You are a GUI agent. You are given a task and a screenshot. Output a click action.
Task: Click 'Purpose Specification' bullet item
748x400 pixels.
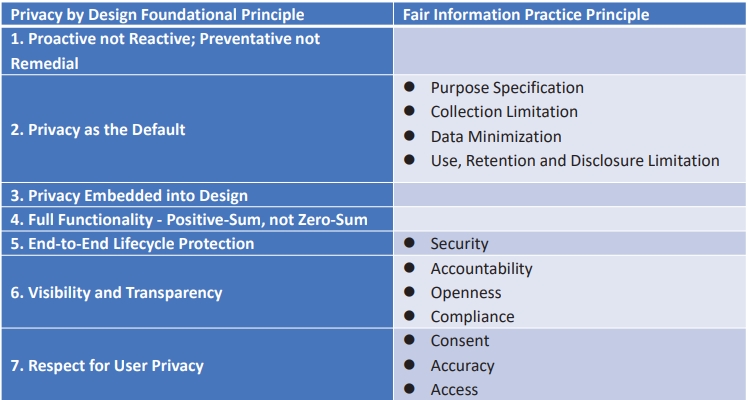(507, 88)
